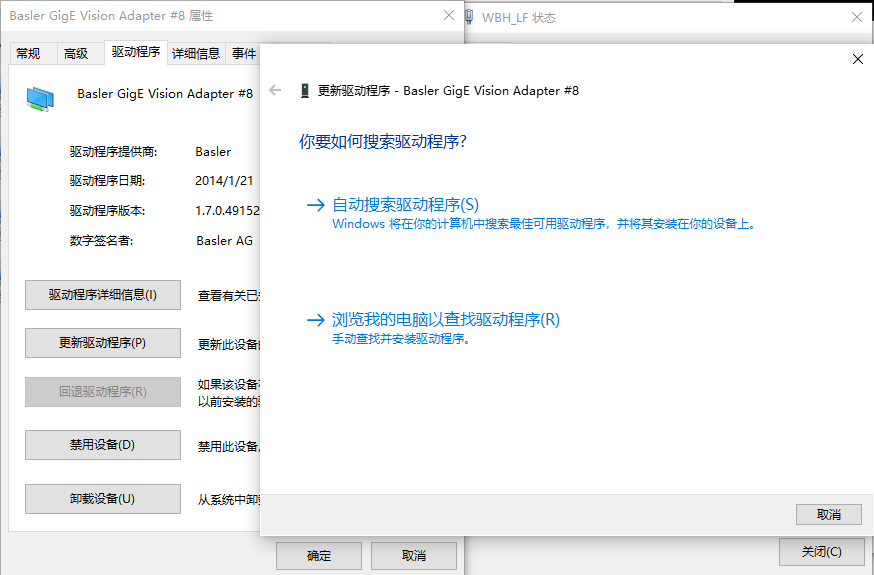Screen dimensions: 874x575
Task: Click the back arrow in the update driver wizard
Action: pos(276,90)
